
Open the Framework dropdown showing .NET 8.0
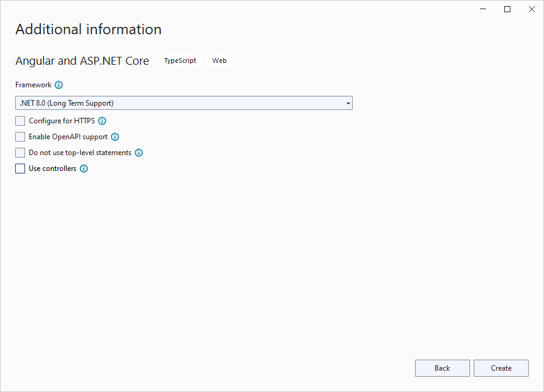tap(184, 103)
